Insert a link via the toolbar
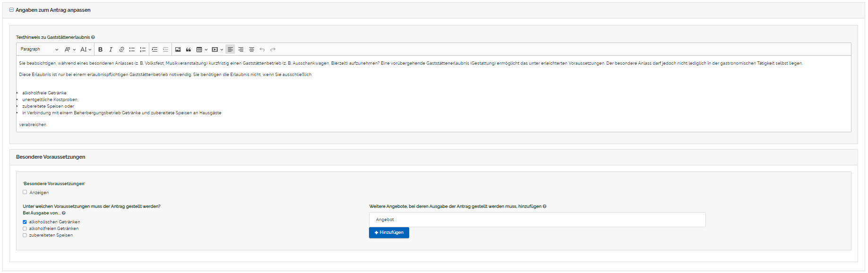Screen dimensions: 868x273 121,50
